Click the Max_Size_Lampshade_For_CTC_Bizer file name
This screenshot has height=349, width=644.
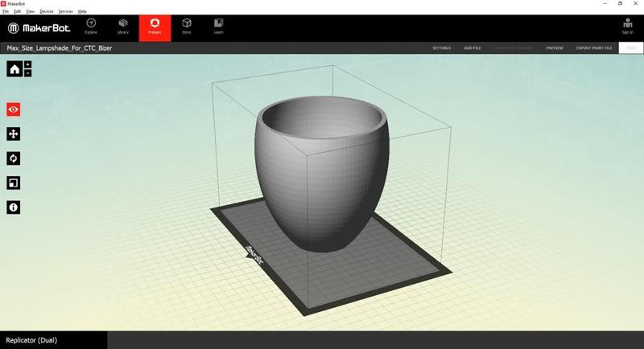60,48
